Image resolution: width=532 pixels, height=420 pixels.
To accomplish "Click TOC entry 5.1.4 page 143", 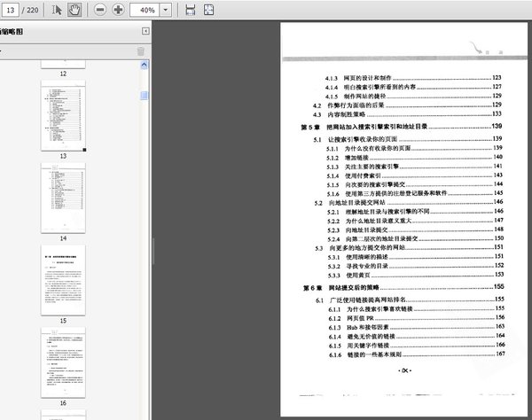I will (414, 175).
